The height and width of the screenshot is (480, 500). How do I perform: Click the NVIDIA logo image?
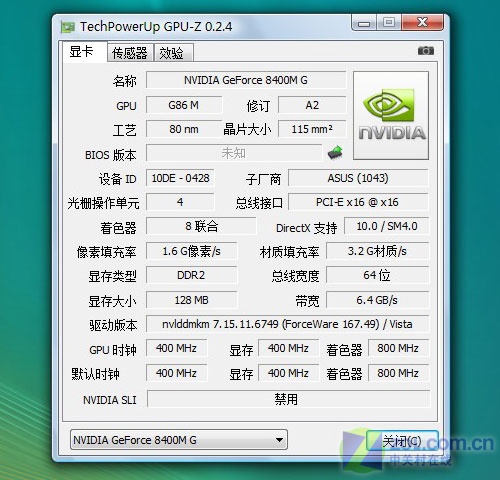pyautogui.click(x=391, y=115)
